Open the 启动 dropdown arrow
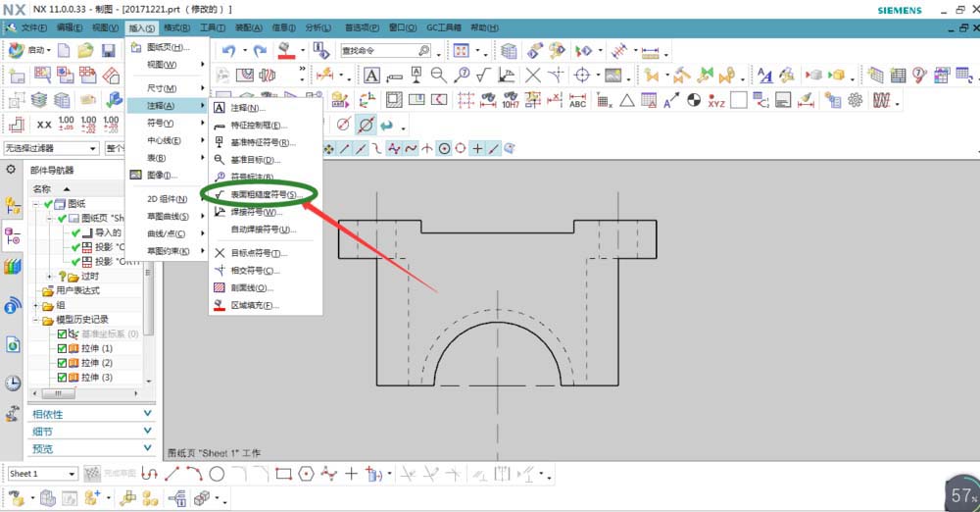The image size is (980, 512). point(49,50)
